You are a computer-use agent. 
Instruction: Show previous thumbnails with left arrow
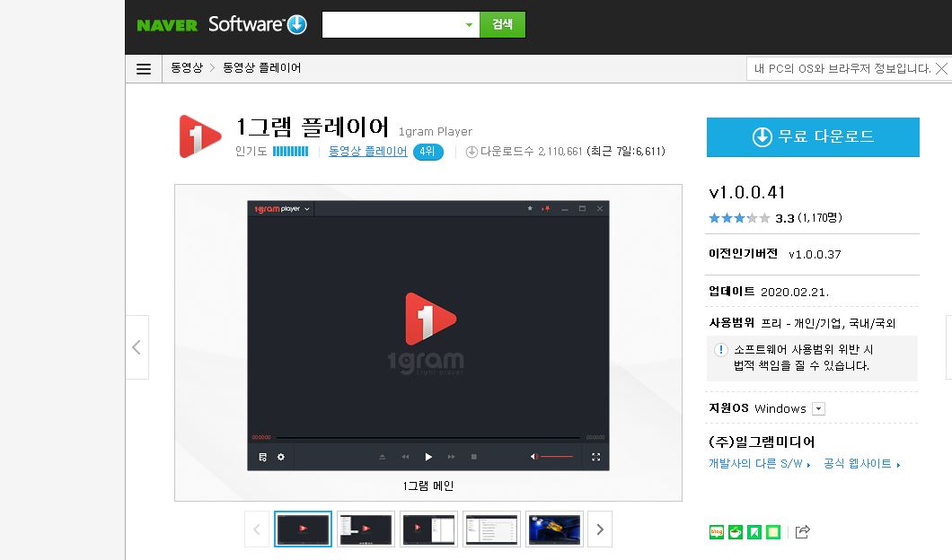(x=257, y=529)
